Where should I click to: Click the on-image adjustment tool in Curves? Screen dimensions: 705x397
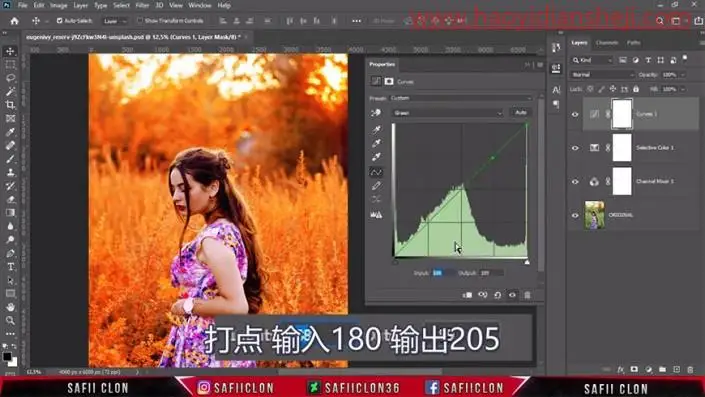click(376, 113)
